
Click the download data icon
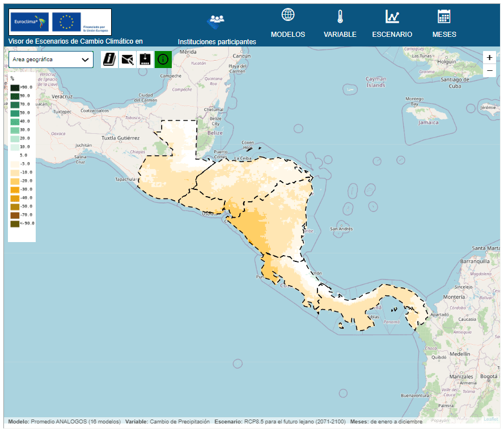146,59
